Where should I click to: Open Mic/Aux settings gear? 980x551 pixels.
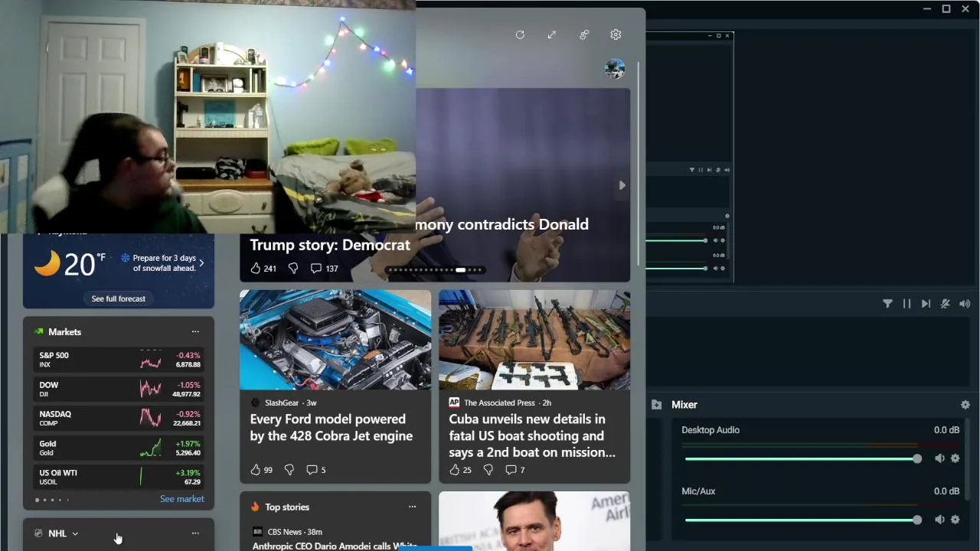955,520
